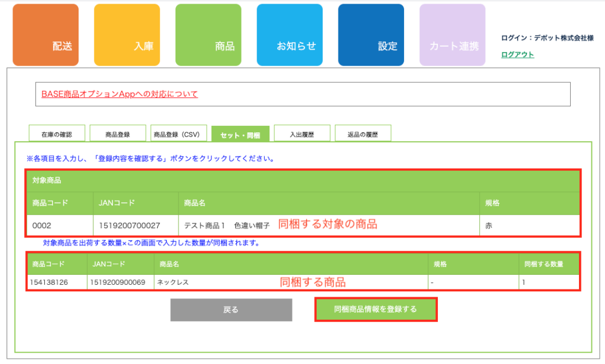The height and width of the screenshot is (364, 605).
Task: Open the 入出履歴 tab
Action: (301, 134)
